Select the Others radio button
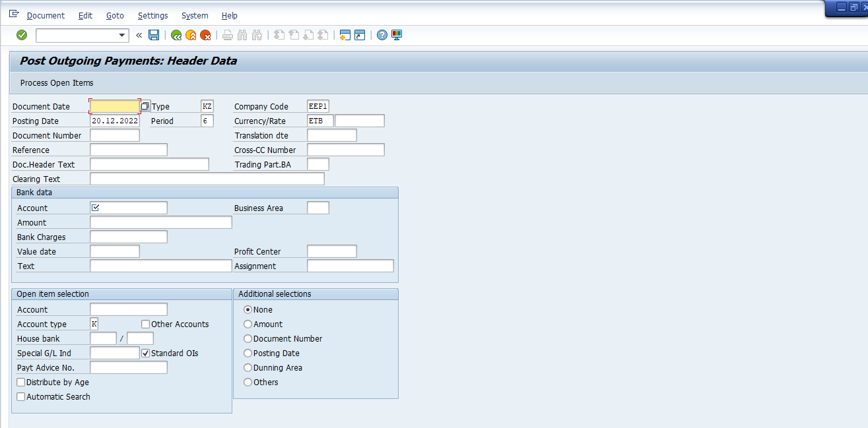Viewport: 868px width, 428px height. [x=248, y=382]
